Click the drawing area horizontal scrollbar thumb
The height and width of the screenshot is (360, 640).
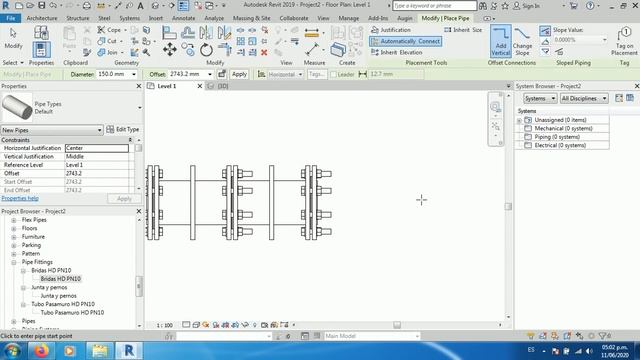pos(397,325)
